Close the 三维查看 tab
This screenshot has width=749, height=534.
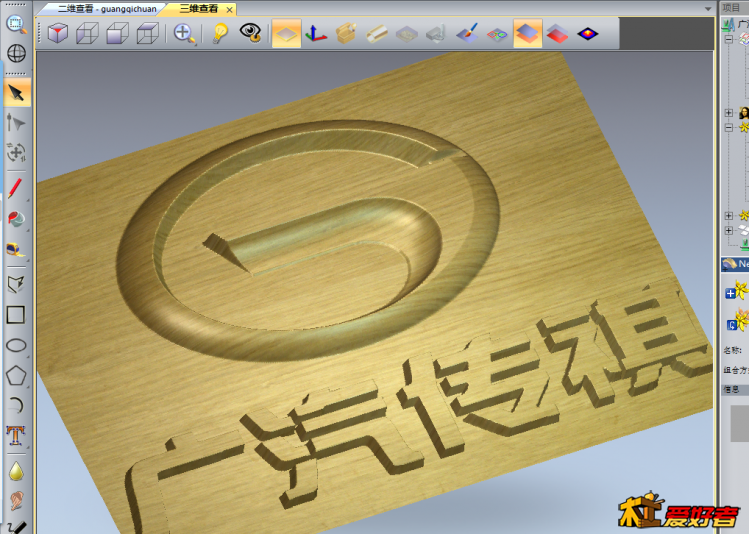tap(229, 10)
